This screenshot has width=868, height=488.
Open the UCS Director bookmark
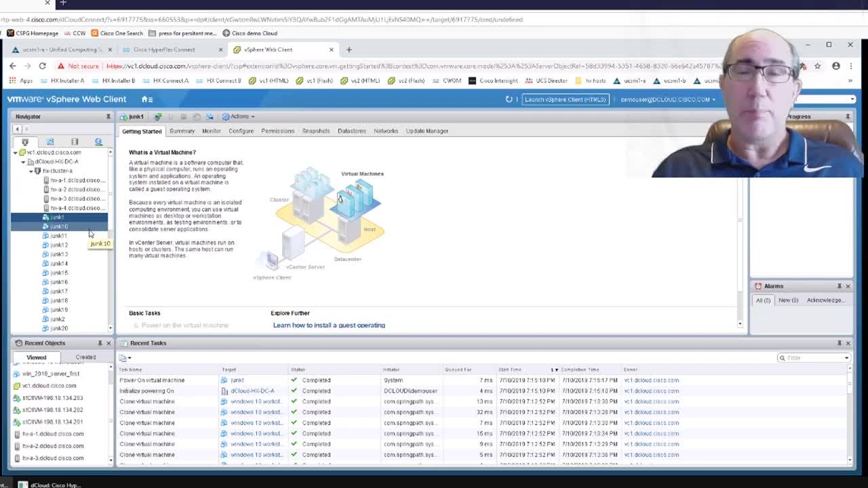[546, 81]
